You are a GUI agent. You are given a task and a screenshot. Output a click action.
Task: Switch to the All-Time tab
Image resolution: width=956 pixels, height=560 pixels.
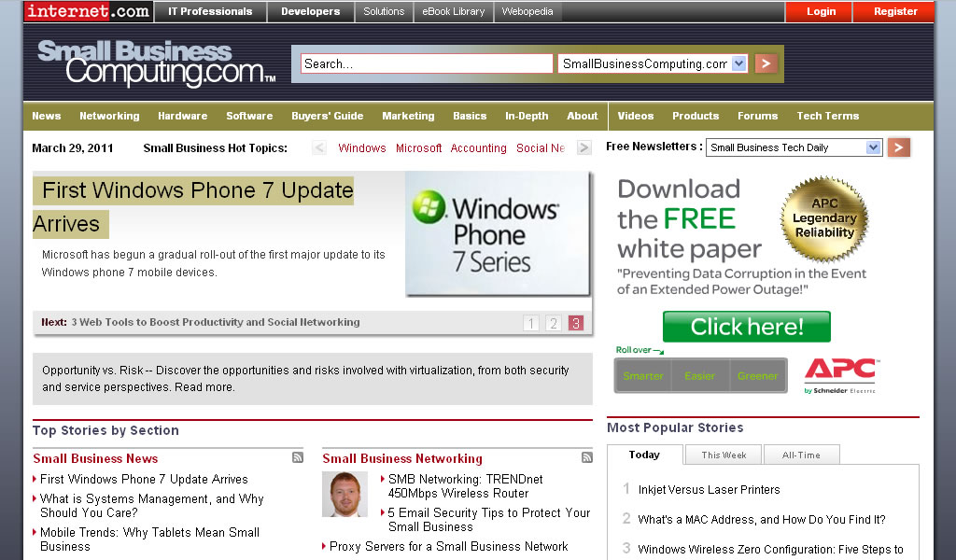(x=801, y=455)
